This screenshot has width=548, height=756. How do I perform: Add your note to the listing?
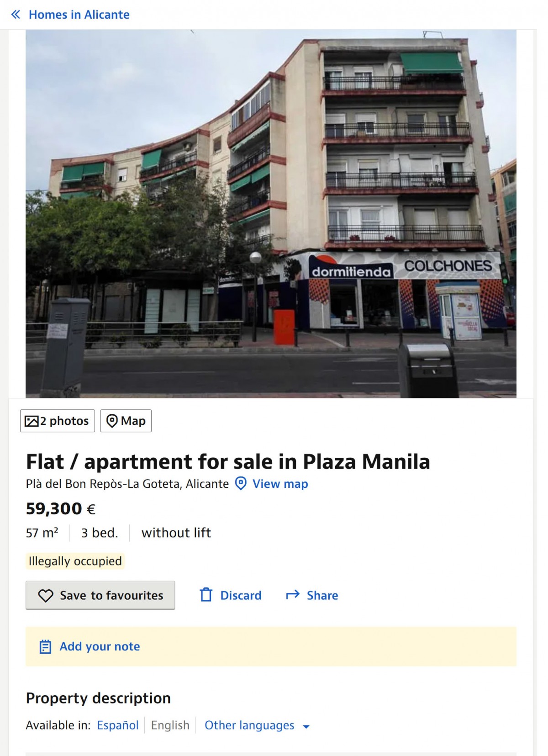point(100,646)
